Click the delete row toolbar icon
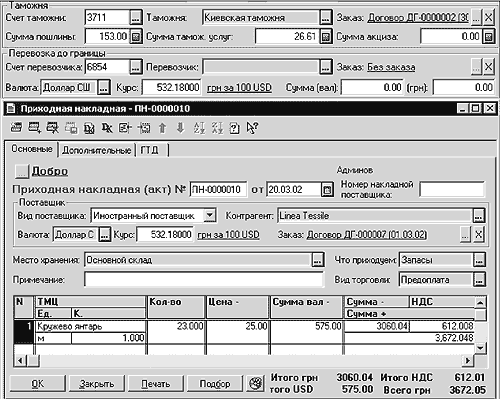The image size is (500, 399). coord(53,128)
